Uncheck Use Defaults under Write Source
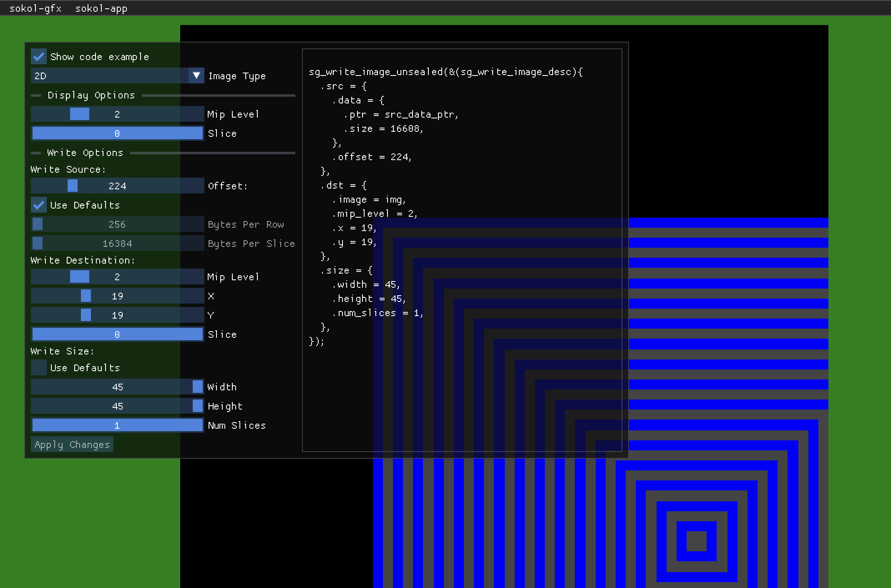Viewport: 891px width, 588px height. 39,205
